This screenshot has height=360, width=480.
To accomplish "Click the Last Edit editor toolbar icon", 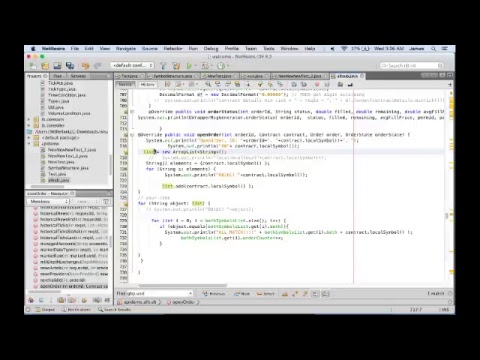I will pos(168,85).
